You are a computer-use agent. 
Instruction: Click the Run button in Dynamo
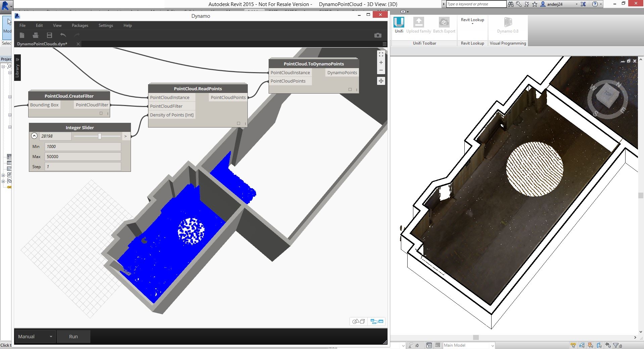click(x=73, y=337)
